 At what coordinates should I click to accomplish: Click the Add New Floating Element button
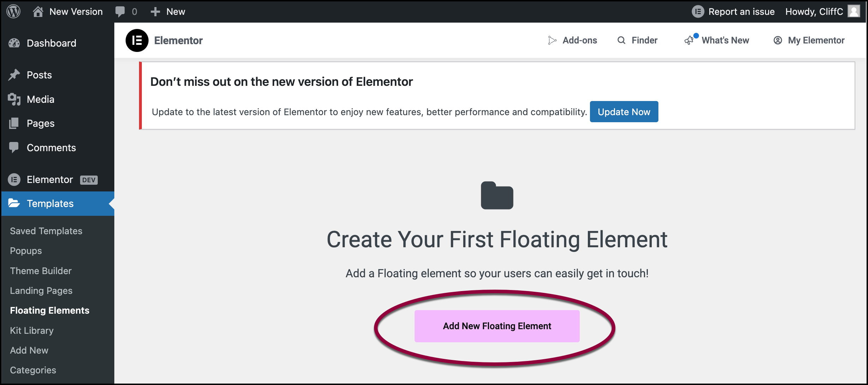tap(497, 326)
